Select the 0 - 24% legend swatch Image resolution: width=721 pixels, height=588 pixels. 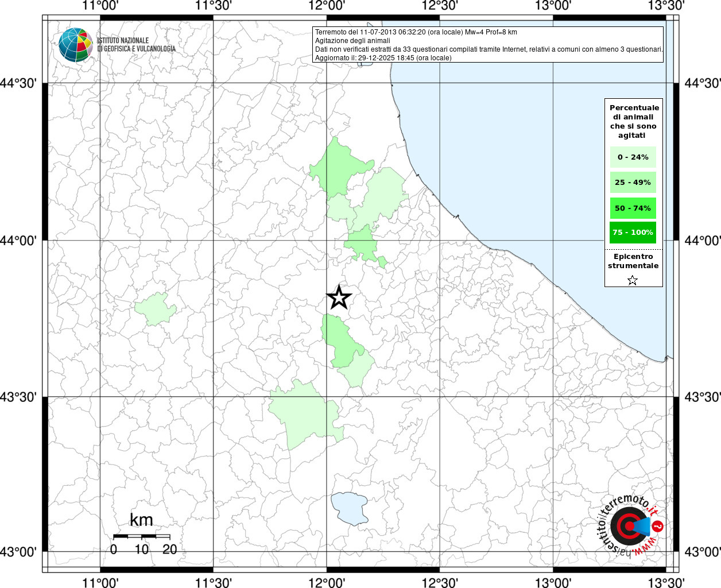[x=633, y=157]
